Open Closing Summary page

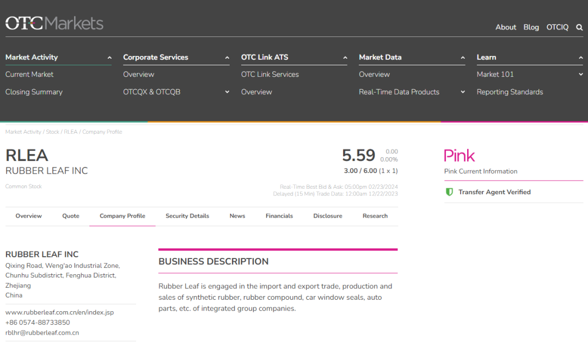[x=34, y=92]
